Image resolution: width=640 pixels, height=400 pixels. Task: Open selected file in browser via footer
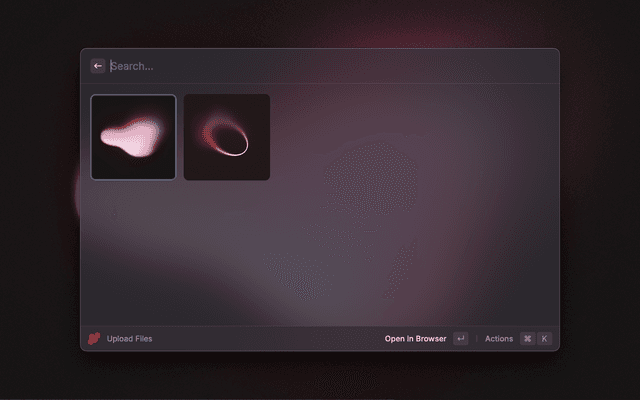pos(415,339)
